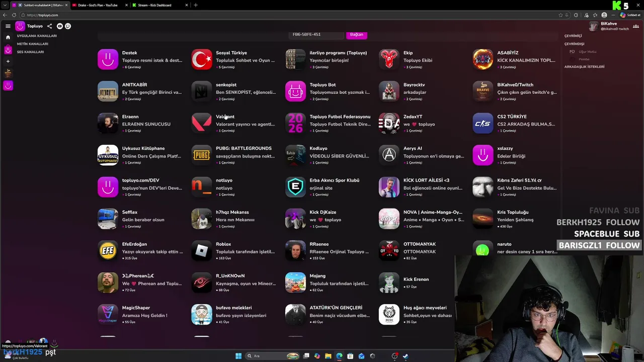Collapse the ÇEVRİMDIŞI friends section

click(x=575, y=44)
